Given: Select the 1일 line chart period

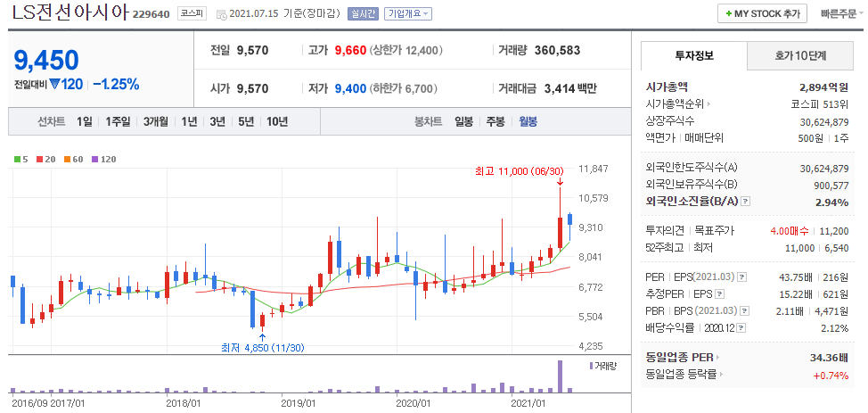Looking at the screenshot, I should click(84, 121).
